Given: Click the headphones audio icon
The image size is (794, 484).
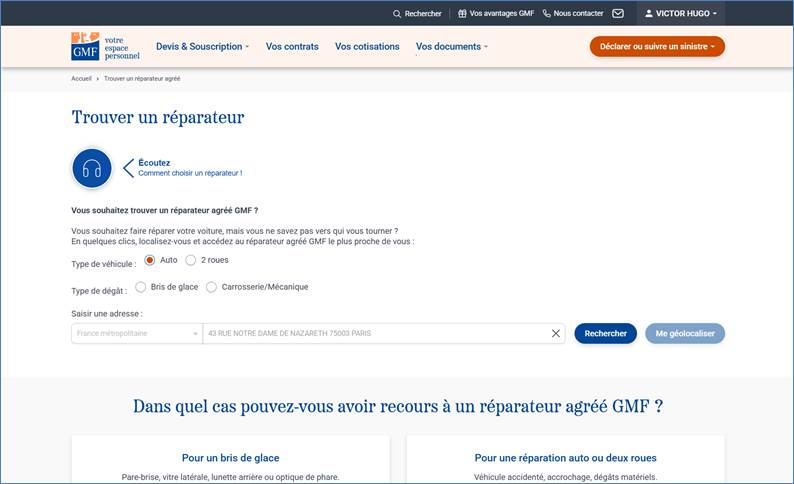Looking at the screenshot, I should [x=92, y=168].
